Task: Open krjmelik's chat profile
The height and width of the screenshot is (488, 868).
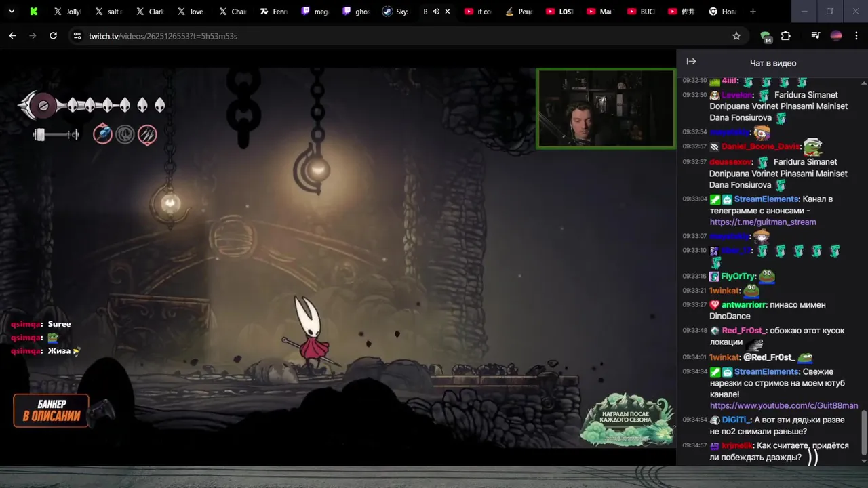Action: click(x=736, y=445)
